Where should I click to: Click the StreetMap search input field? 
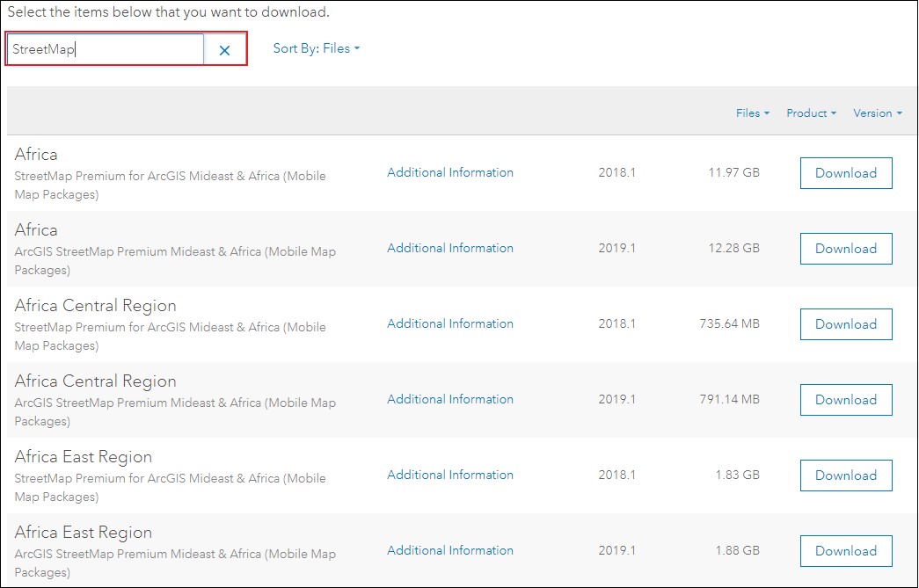point(106,49)
